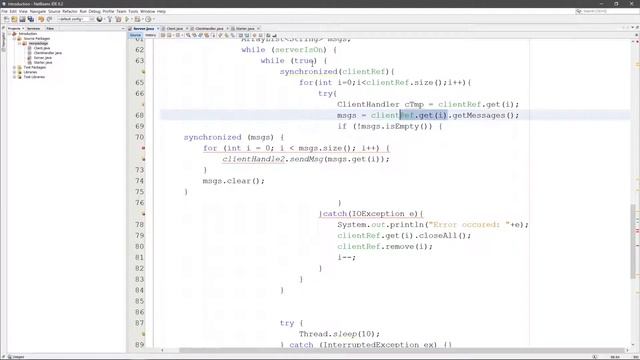The height and width of the screenshot is (360, 640).
Task: Switch to the Client.java editor tab
Action: [175, 29]
